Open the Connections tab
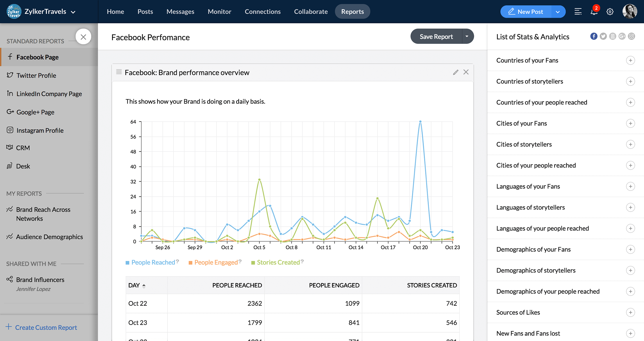Viewport: 644px width, 341px height. 263,12
